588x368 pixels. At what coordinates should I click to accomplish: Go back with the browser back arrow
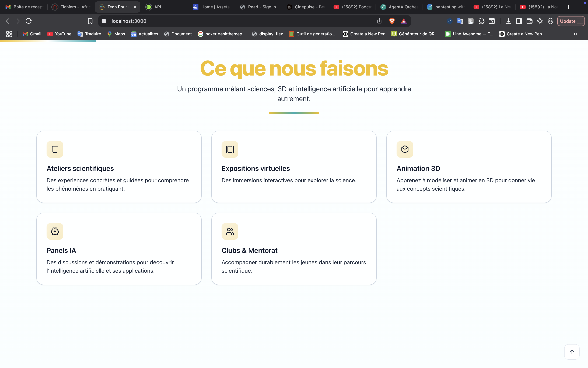(8, 21)
